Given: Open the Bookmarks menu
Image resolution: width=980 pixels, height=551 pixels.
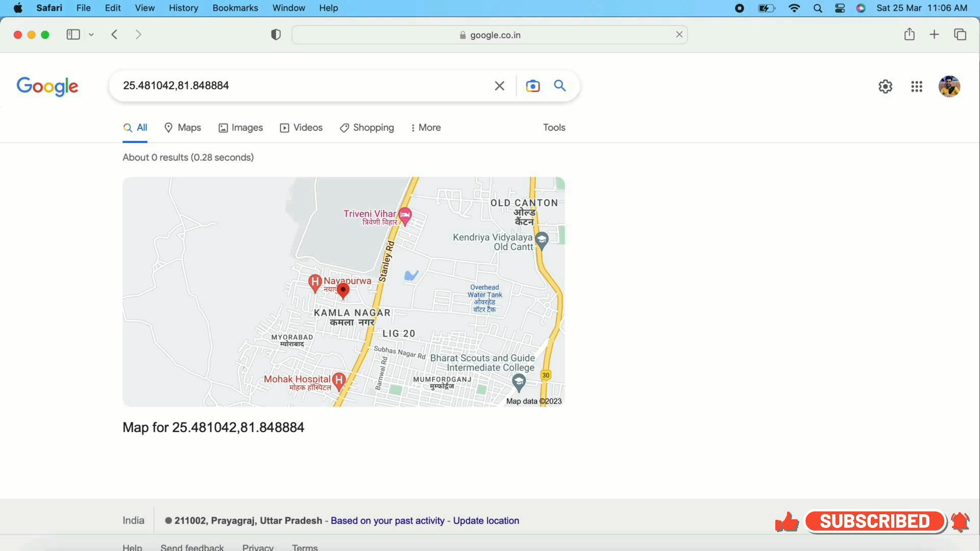Looking at the screenshot, I should [x=235, y=8].
